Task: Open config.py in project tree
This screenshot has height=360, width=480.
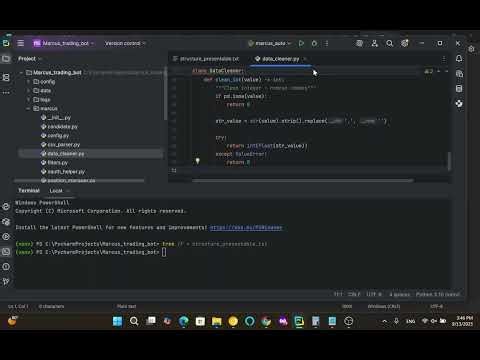Action: 55,136
